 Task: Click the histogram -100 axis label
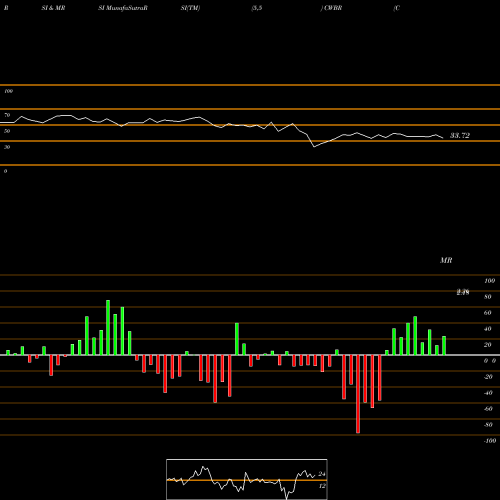tap(489, 441)
